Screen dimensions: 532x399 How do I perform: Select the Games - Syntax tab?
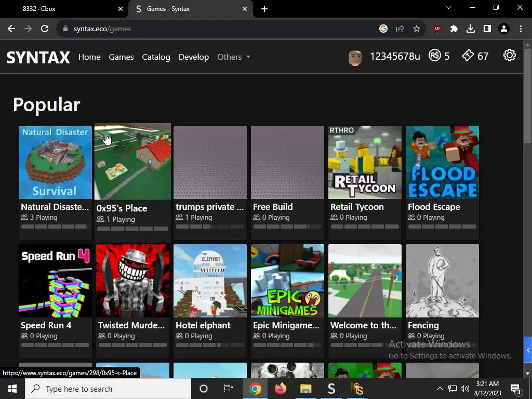[191, 9]
